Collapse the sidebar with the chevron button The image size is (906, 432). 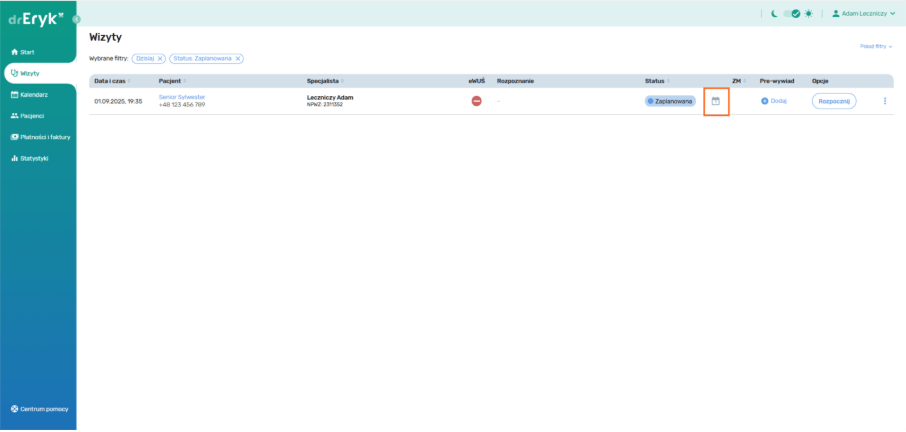[76, 19]
